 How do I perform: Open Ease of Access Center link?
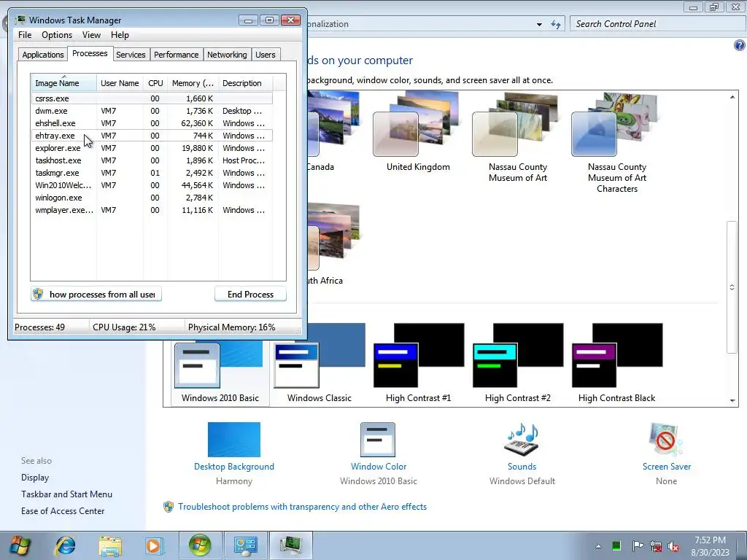click(63, 511)
